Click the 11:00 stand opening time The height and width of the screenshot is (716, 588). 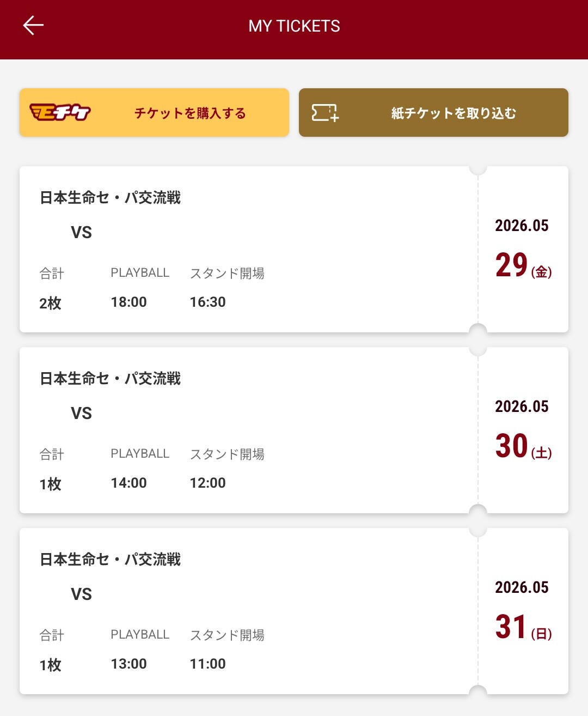pos(207,664)
